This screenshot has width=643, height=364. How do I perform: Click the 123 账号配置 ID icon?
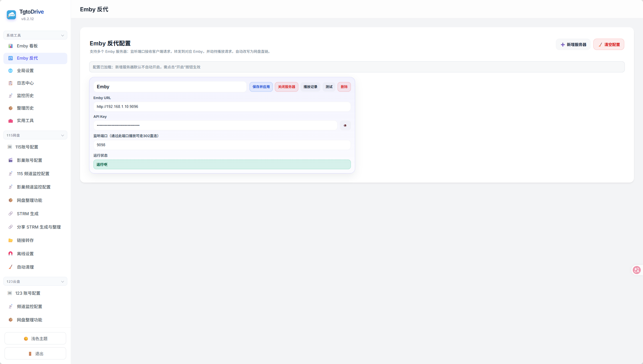(10, 293)
